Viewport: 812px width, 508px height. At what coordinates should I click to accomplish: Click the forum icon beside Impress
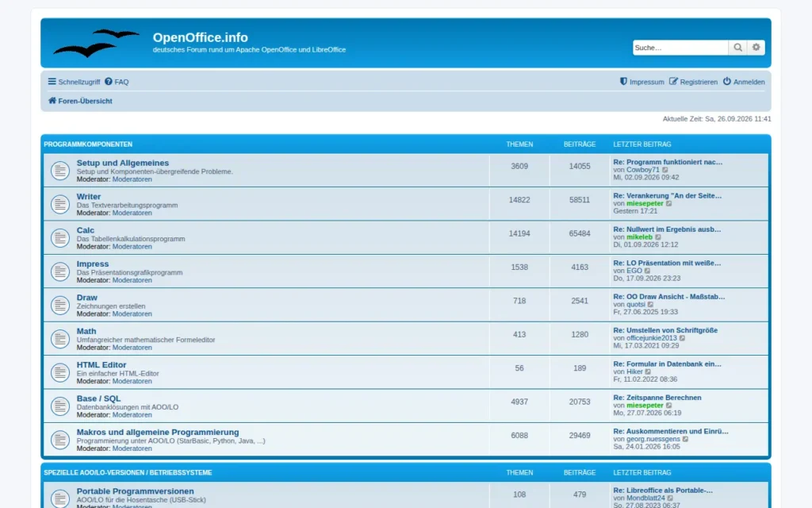pyautogui.click(x=60, y=271)
